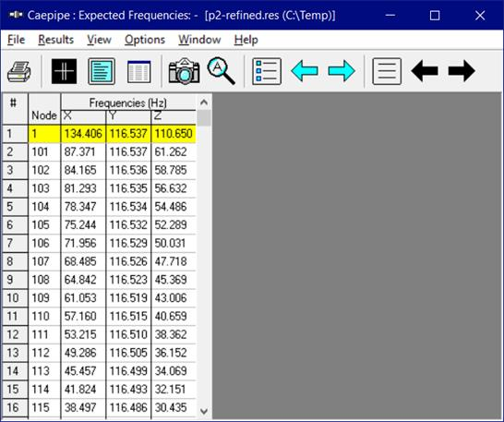Click the lined load cases list icon
The height and width of the screenshot is (422, 504).
pos(387,71)
